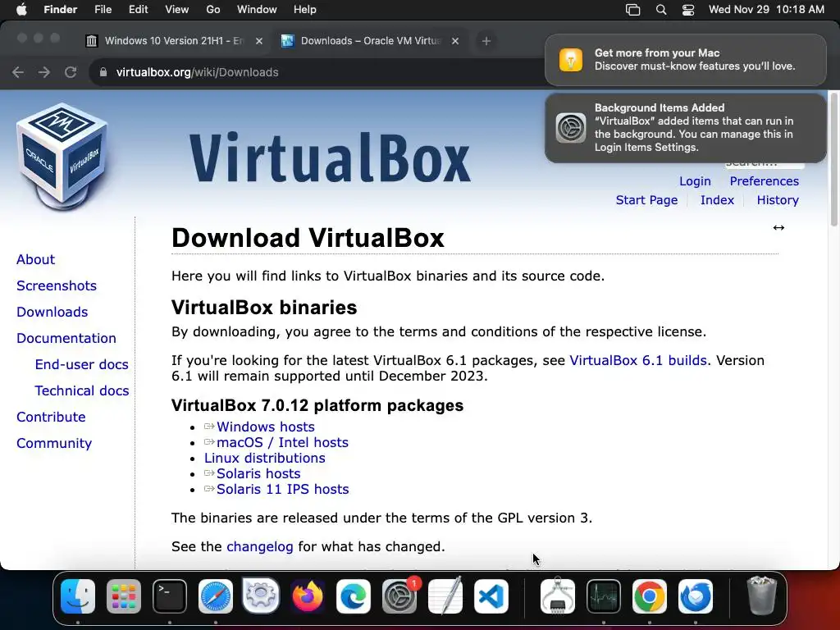Launch Visual Studio Code from the Dock
This screenshot has height=630, width=840.
491,596
